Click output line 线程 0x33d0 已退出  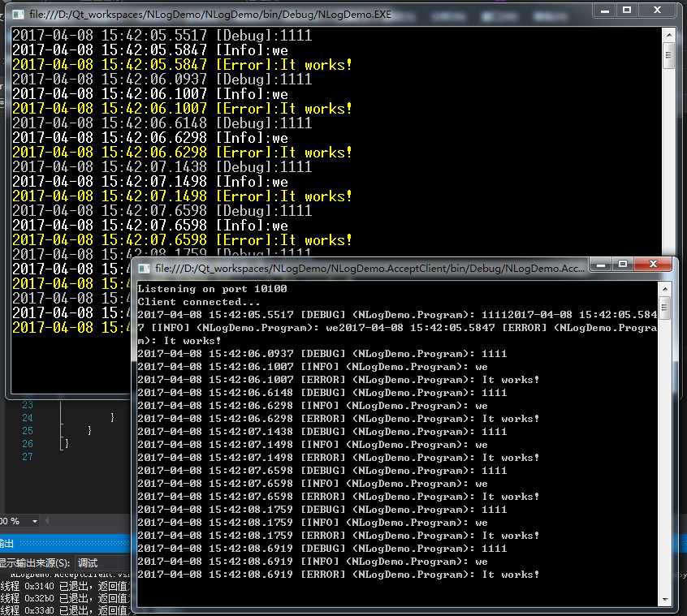tap(65, 610)
